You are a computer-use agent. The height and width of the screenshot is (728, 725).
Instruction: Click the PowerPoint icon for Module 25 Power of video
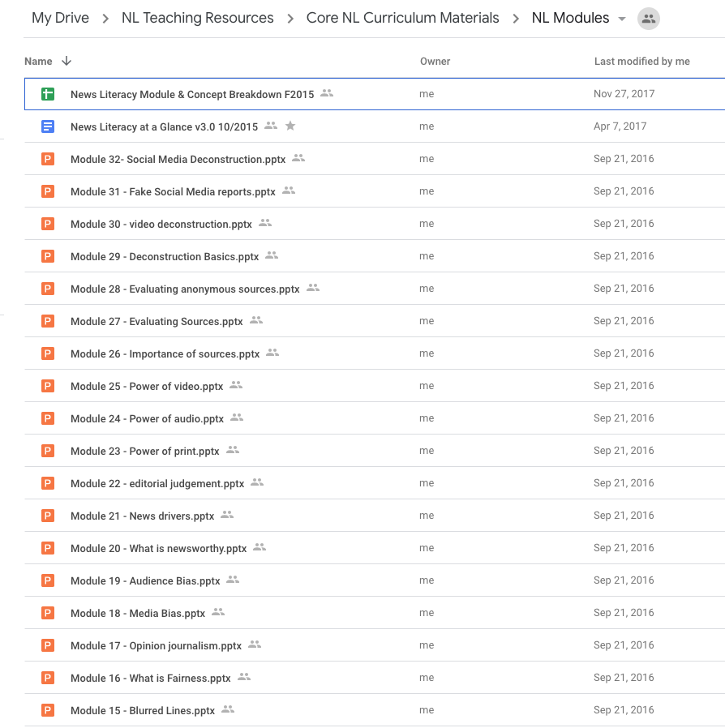click(48, 386)
